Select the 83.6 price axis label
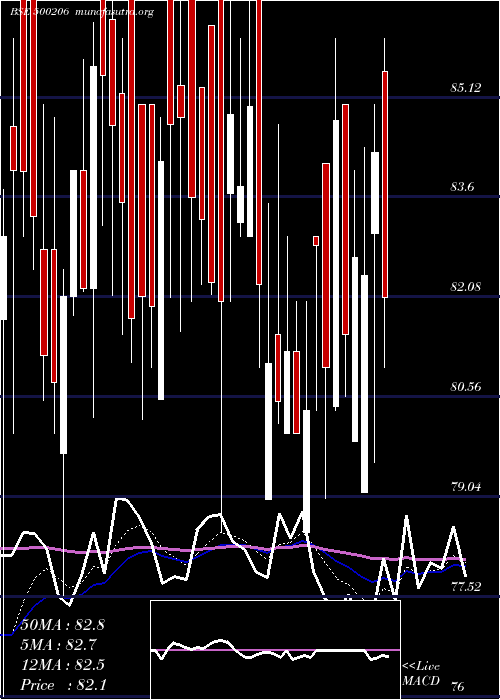The height and width of the screenshot is (700, 500). (462, 187)
